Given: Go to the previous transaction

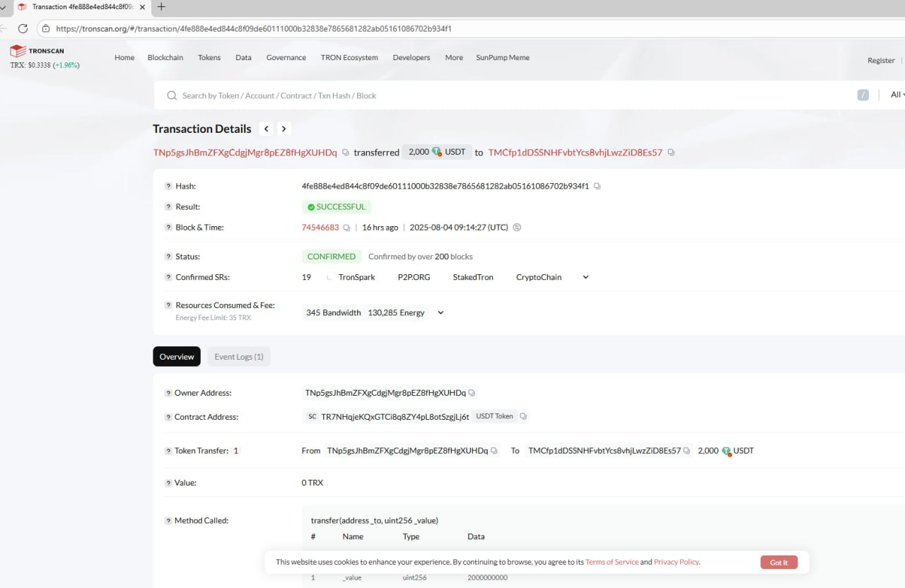Looking at the screenshot, I should point(266,129).
